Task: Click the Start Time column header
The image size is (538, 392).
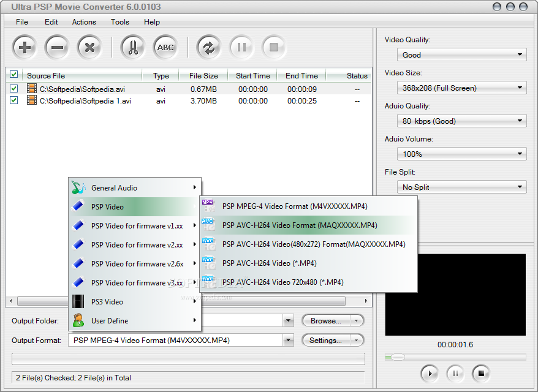Action: click(x=253, y=75)
